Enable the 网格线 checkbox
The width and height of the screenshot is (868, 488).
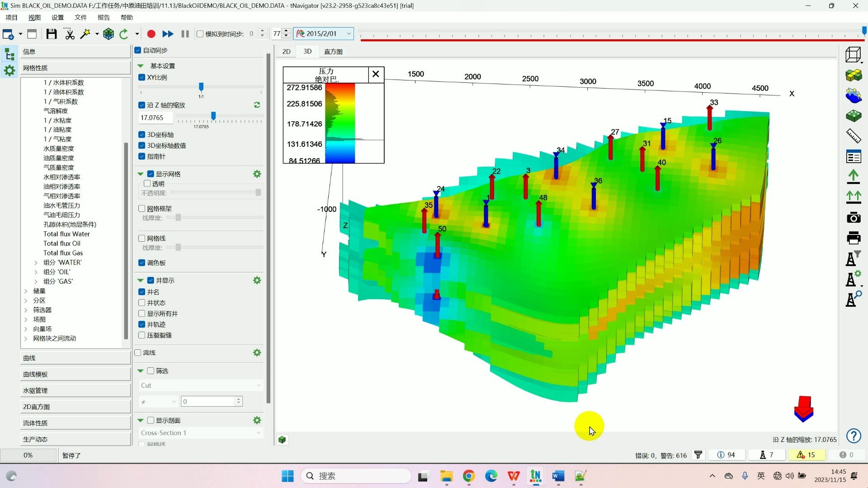142,238
